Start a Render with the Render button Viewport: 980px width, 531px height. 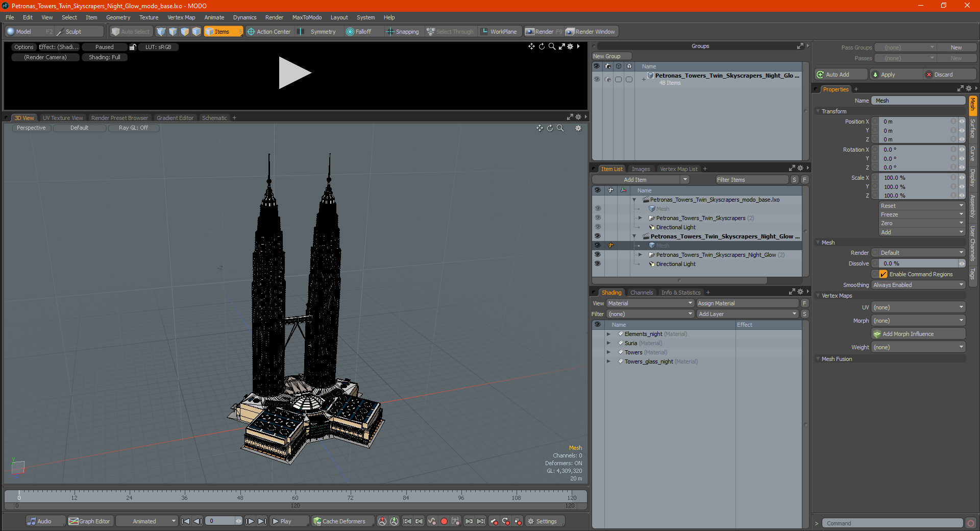tap(544, 32)
